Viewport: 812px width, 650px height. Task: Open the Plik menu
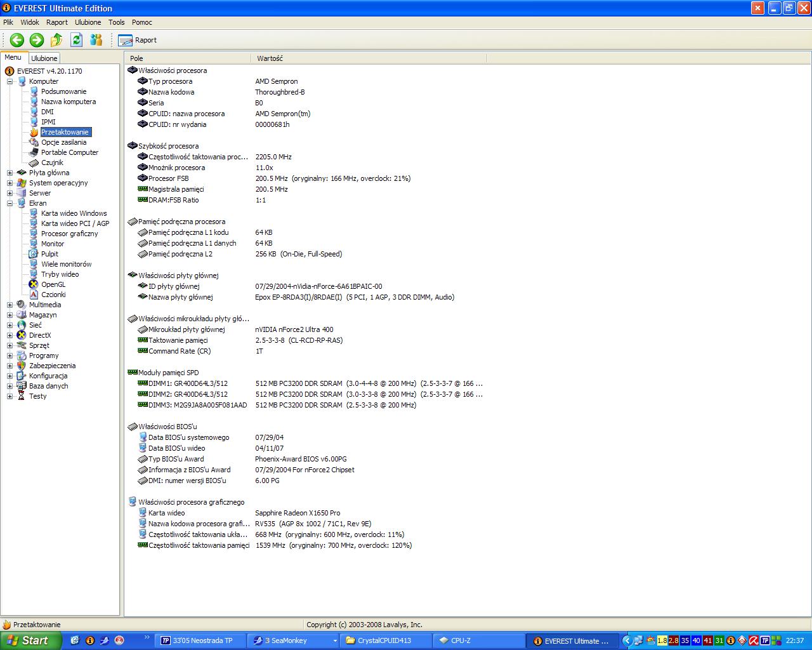point(8,22)
